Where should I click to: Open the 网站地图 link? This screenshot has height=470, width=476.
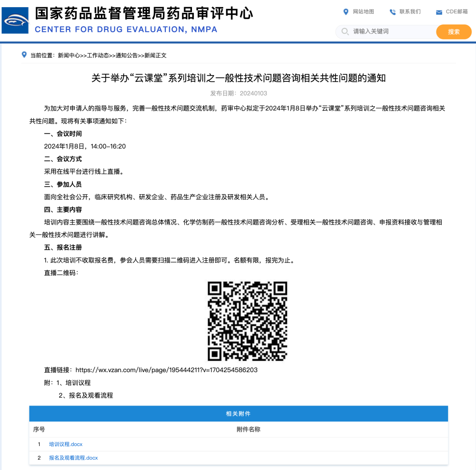point(363,12)
